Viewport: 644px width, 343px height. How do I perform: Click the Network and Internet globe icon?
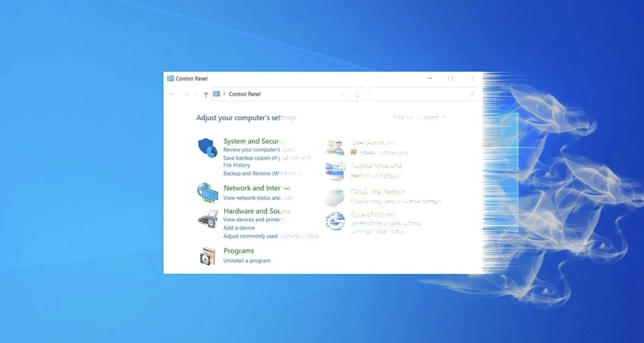(207, 193)
